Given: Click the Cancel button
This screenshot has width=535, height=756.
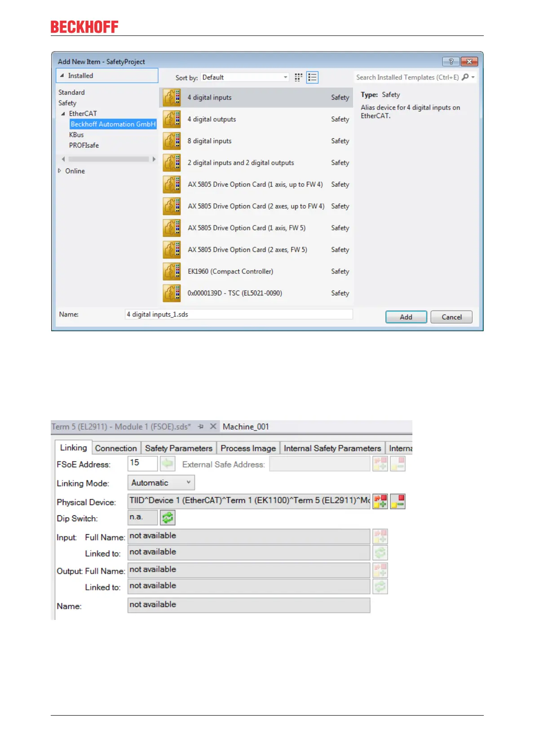Looking at the screenshot, I should (x=451, y=317).
